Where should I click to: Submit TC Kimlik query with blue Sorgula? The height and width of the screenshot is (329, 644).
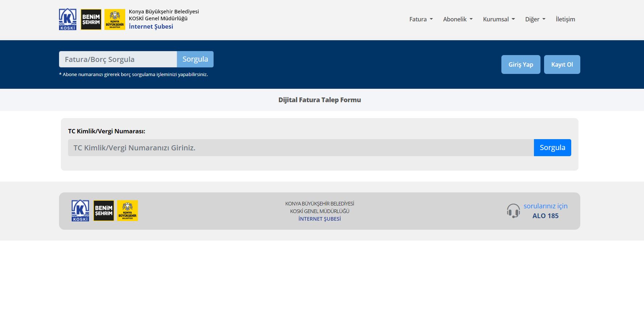tap(552, 147)
